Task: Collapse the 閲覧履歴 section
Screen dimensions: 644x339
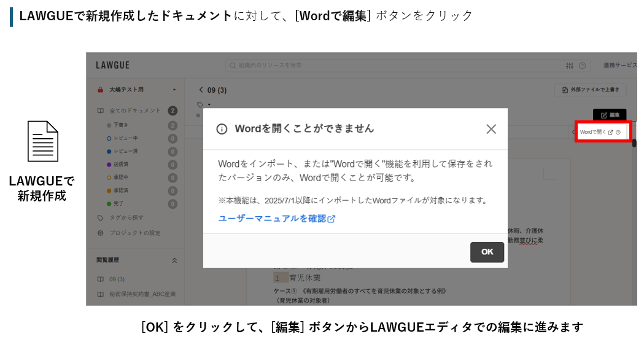Action: tap(174, 260)
